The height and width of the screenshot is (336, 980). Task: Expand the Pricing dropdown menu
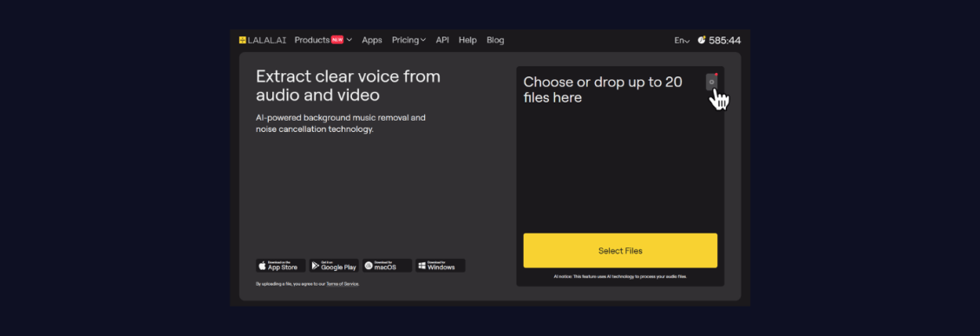tap(408, 40)
